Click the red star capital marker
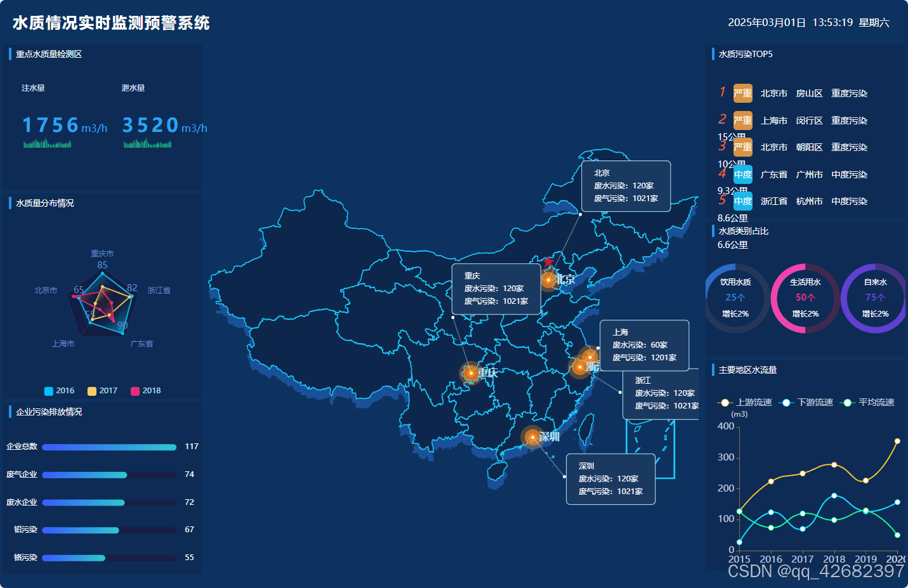The height and width of the screenshot is (588, 908). pos(548,261)
